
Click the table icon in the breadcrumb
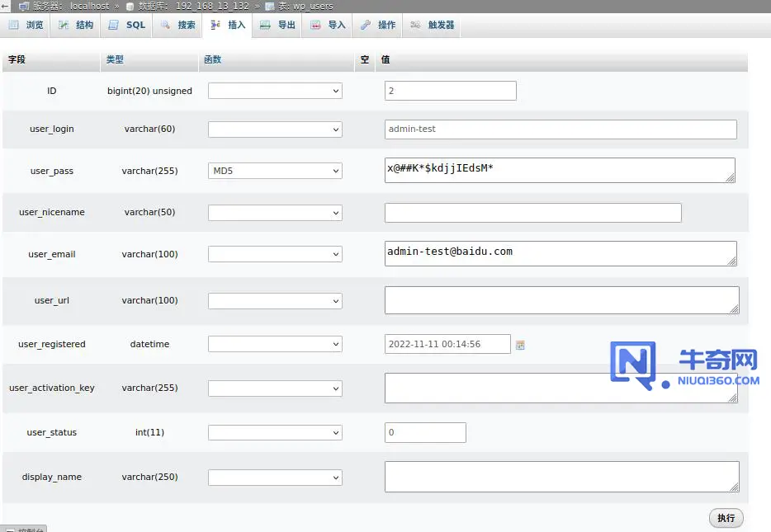tap(269, 7)
